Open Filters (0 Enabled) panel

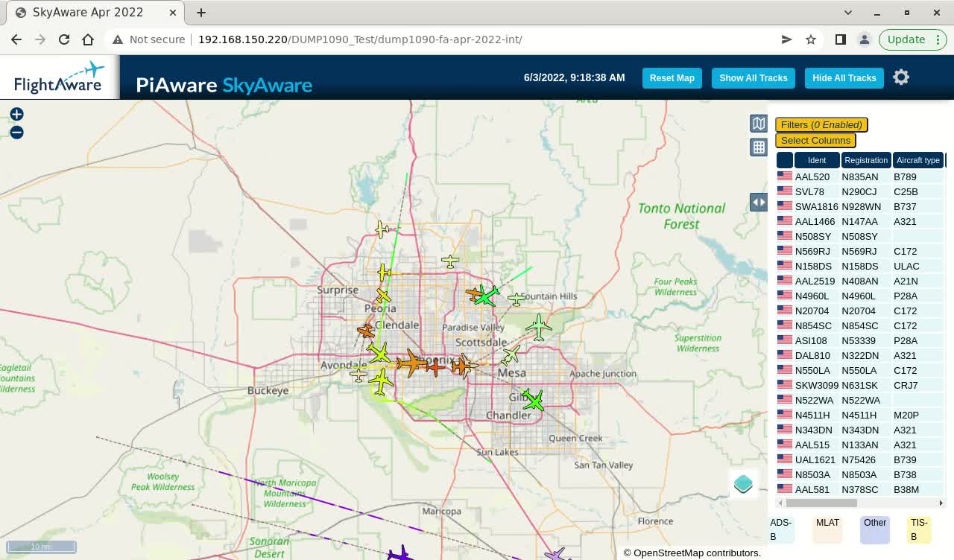(821, 124)
